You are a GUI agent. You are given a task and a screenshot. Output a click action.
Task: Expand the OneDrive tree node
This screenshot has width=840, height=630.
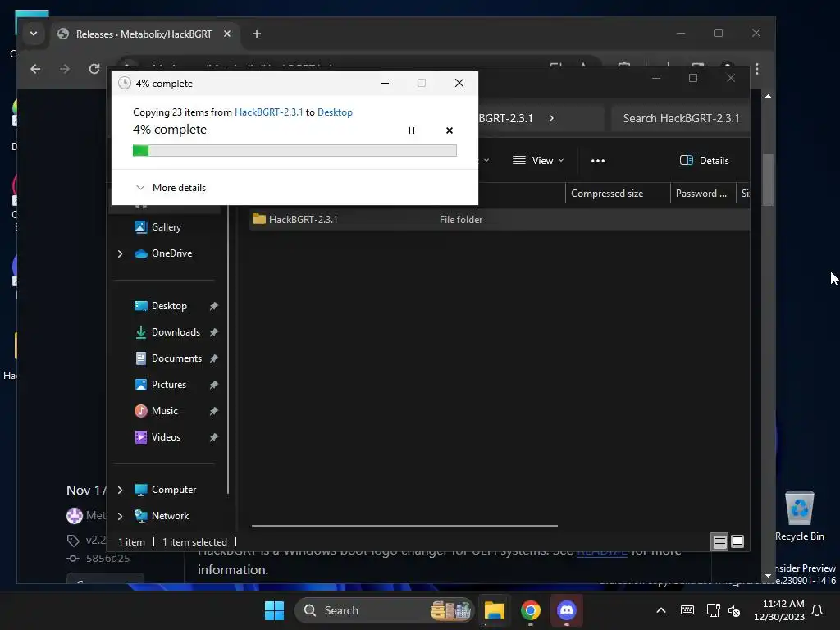120,253
